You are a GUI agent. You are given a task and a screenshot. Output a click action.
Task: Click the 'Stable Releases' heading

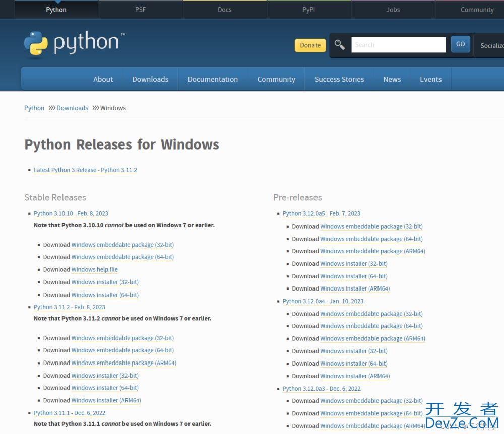(x=55, y=198)
